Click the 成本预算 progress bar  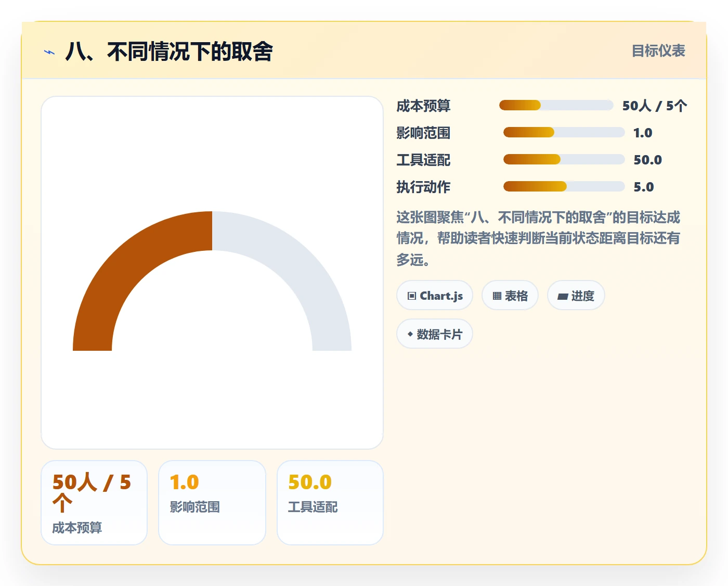(x=556, y=106)
